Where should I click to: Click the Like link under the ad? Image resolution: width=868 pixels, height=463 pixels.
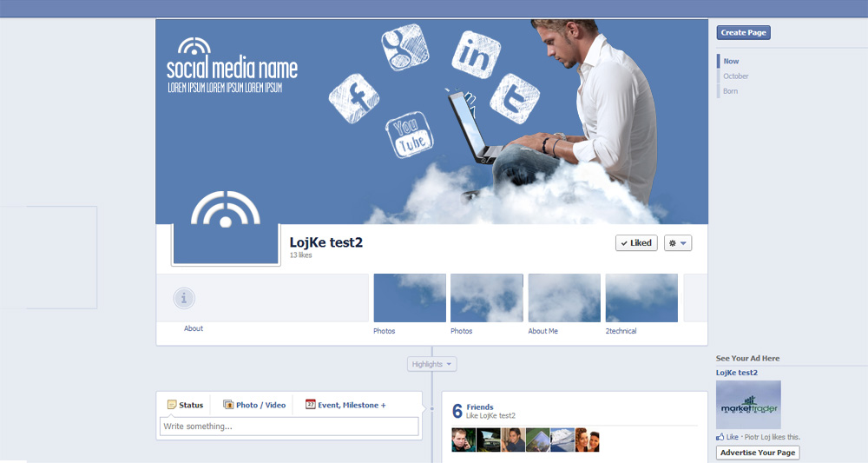732,437
